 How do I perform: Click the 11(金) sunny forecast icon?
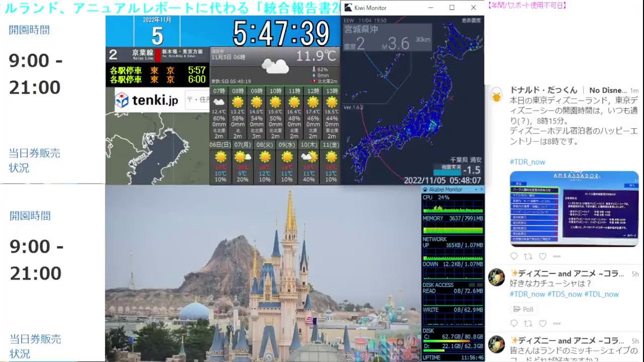331,156
